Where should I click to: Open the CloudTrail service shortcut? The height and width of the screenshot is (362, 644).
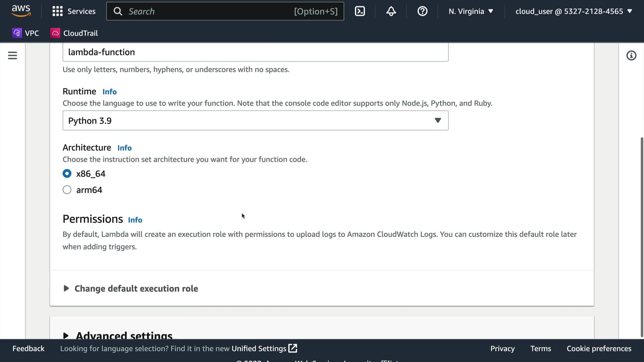point(74,33)
